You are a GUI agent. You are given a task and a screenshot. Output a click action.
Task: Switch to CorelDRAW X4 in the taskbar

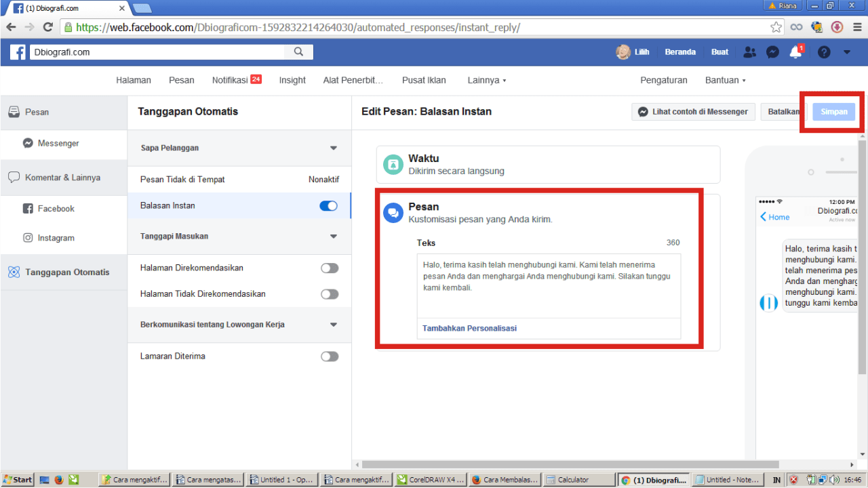pos(431,480)
